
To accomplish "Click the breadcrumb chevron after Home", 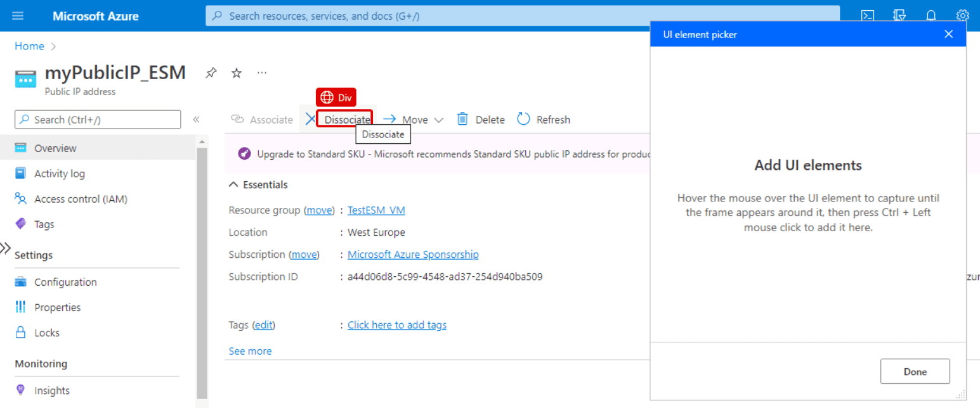I will point(53,46).
